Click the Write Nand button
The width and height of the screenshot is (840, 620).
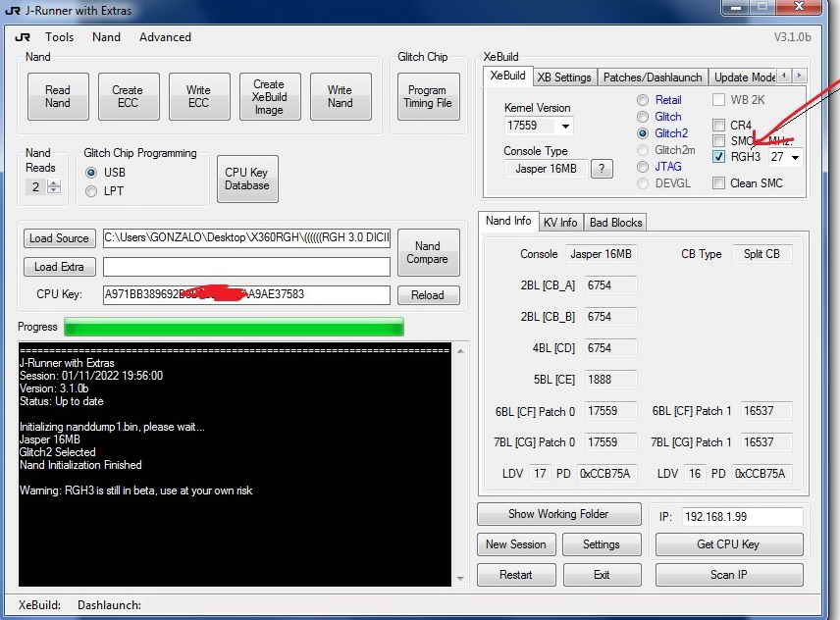coord(341,96)
